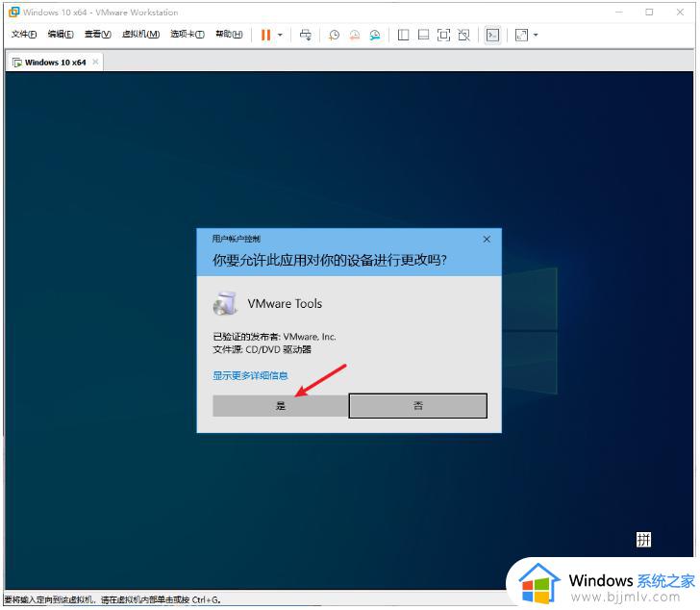700x610 pixels.
Task: Open the 查看(V) menu
Action: click(98, 35)
